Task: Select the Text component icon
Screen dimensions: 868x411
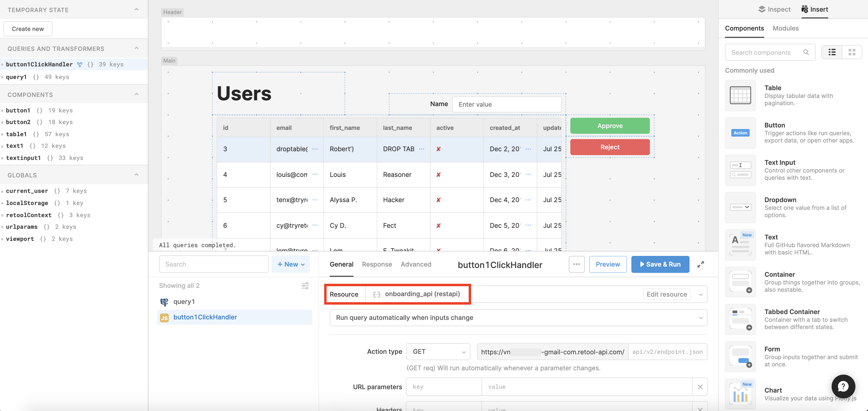Action: [740, 245]
